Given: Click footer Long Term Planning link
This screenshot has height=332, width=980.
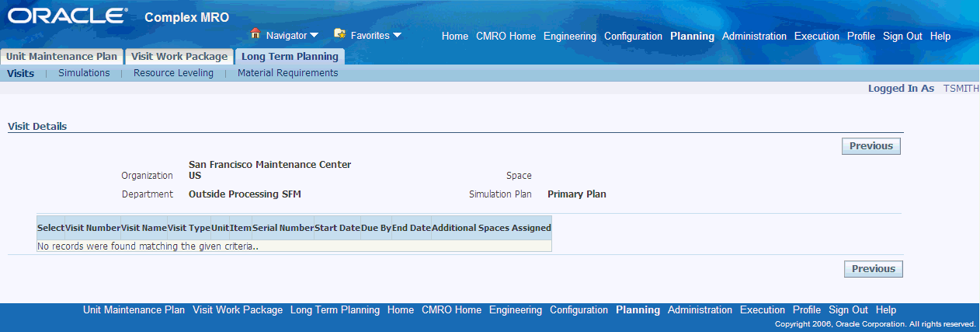Looking at the screenshot, I should click(335, 309).
